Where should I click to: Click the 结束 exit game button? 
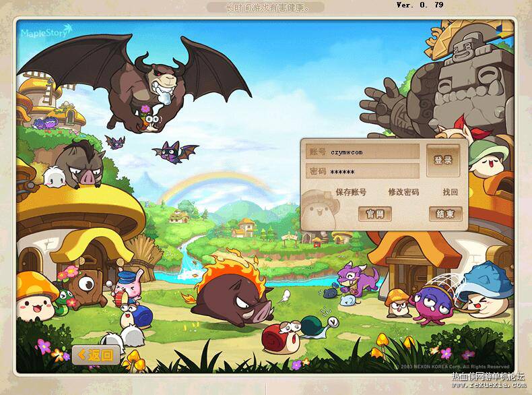pos(445,214)
